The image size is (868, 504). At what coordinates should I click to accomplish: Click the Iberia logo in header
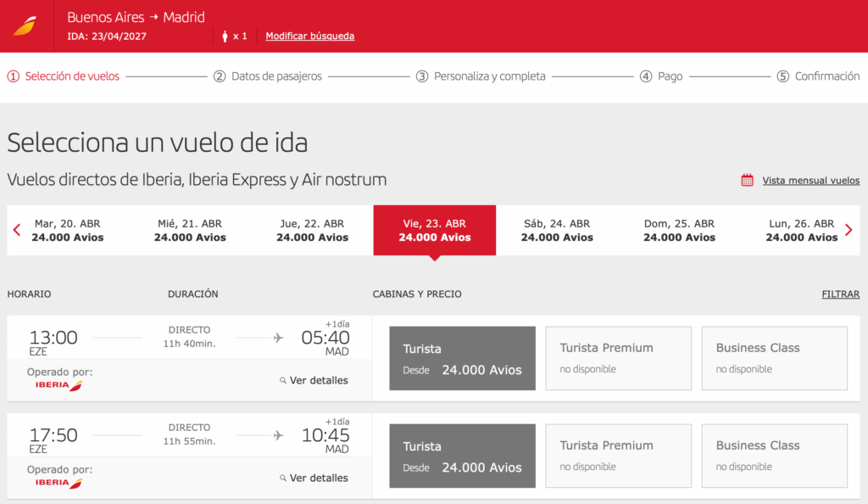[25, 26]
